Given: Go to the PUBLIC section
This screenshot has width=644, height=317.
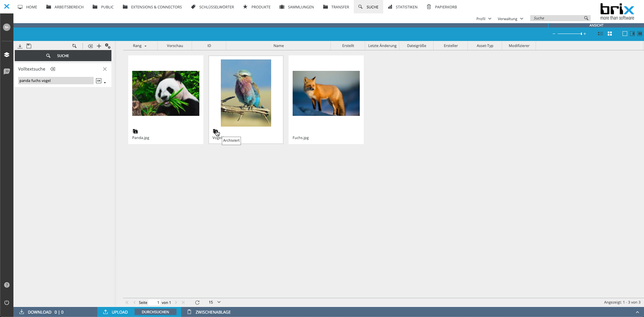Looking at the screenshot, I should [x=103, y=7].
